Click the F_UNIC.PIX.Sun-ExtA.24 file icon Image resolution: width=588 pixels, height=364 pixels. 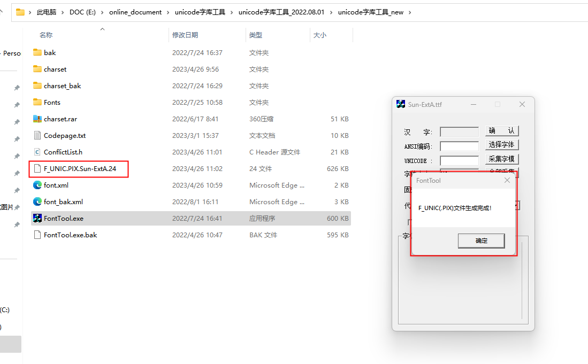click(37, 168)
